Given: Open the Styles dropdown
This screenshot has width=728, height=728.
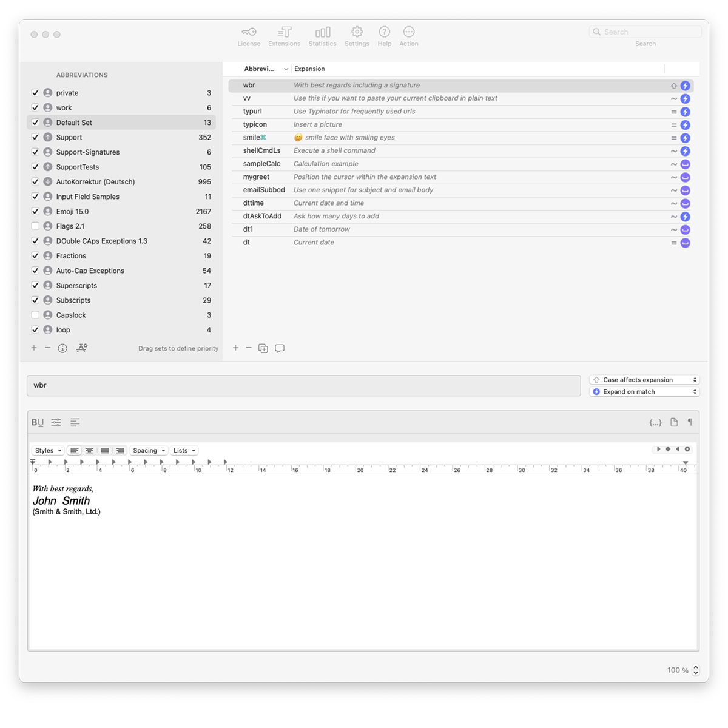Looking at the screenshot, I should pyautogui.click(x=48, y=451).
